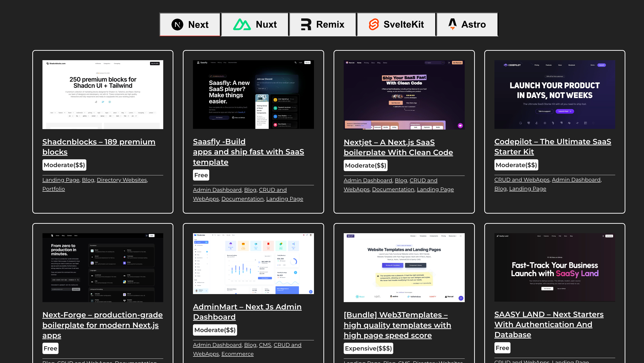This screenshot has height=363, width=644.
Task: Open Documentation category on Nextjet card
Action: (393, 189)
